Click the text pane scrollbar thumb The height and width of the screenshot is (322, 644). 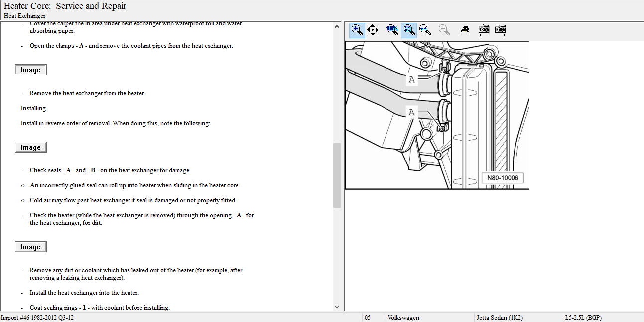[337, 175]
